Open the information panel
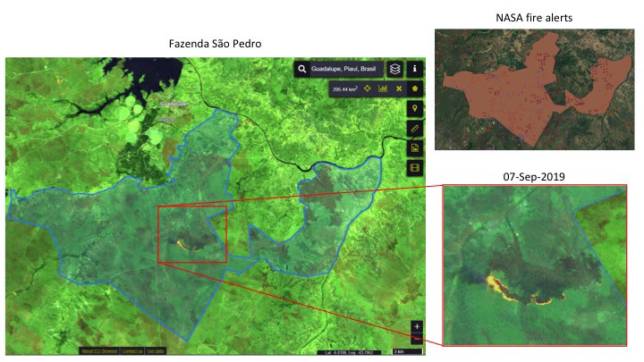 [x=415, y=69]
